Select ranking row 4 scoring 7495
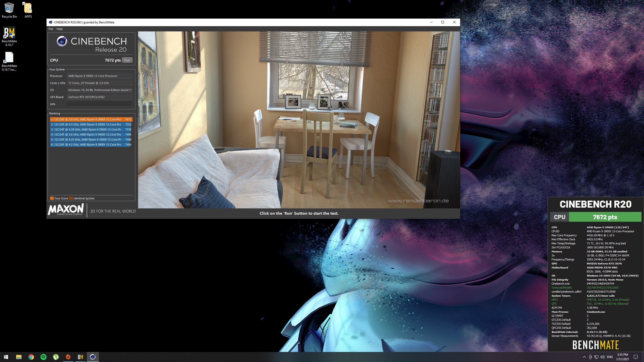The height and width of the screenshot is (362, 644). tap(91, 134)
